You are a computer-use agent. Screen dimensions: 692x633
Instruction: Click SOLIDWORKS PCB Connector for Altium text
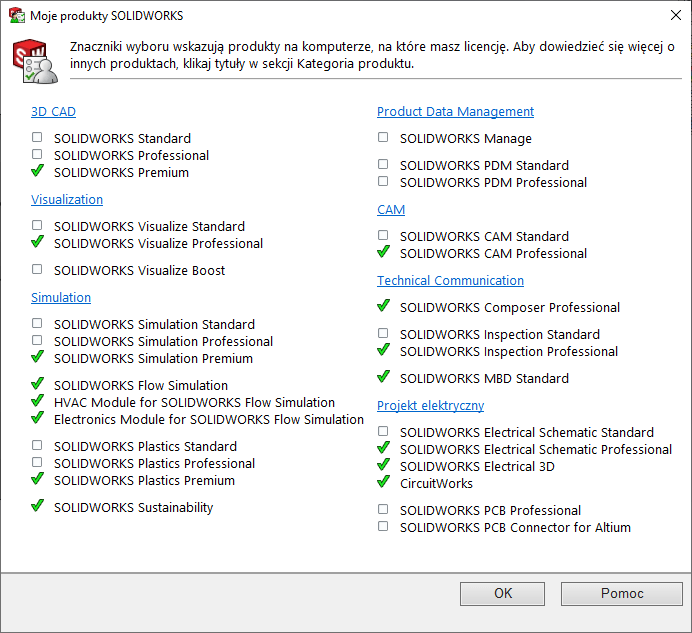[515, 528]
